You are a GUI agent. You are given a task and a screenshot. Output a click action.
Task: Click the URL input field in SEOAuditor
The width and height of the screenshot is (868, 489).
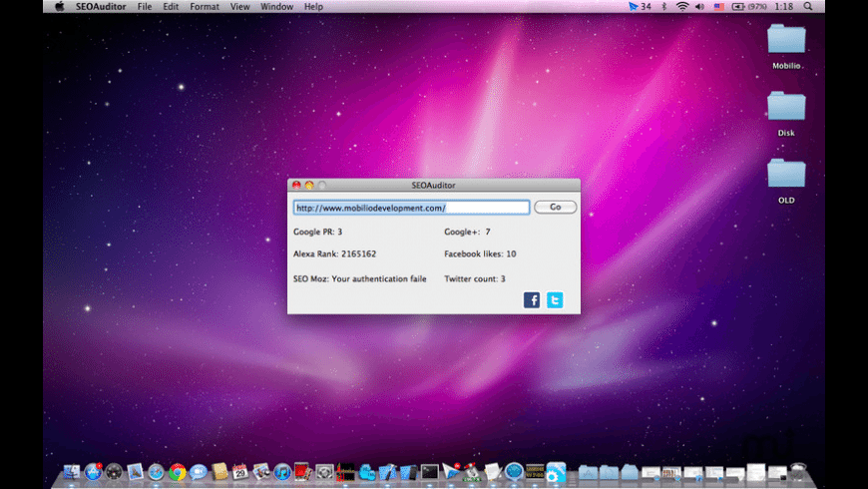coord(411,208)
